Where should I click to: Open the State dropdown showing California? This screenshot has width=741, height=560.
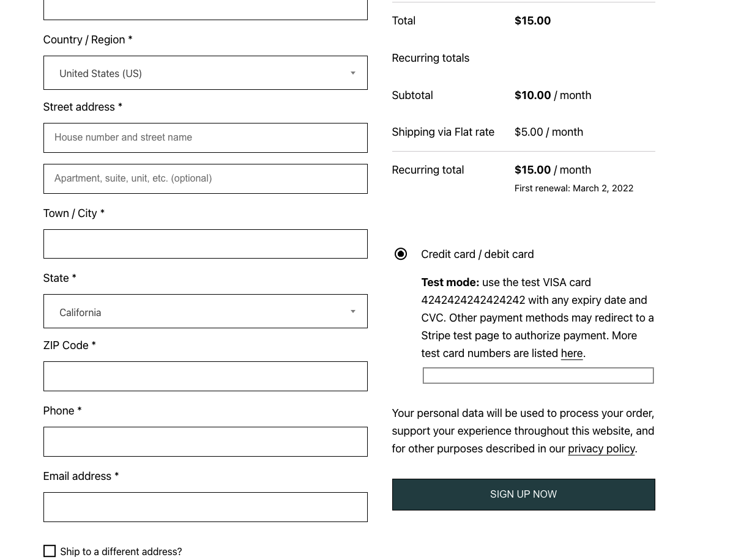pyautogui.click(x=205, y=311)
